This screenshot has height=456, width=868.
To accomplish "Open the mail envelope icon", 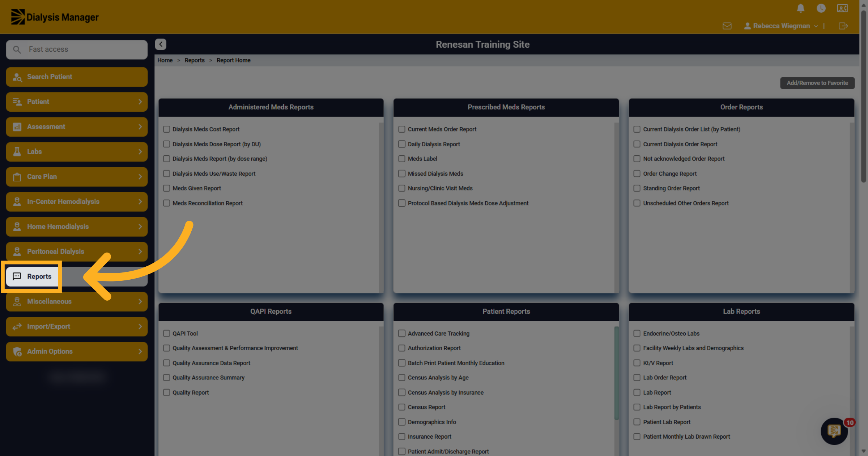I will (x=727, y=26).
